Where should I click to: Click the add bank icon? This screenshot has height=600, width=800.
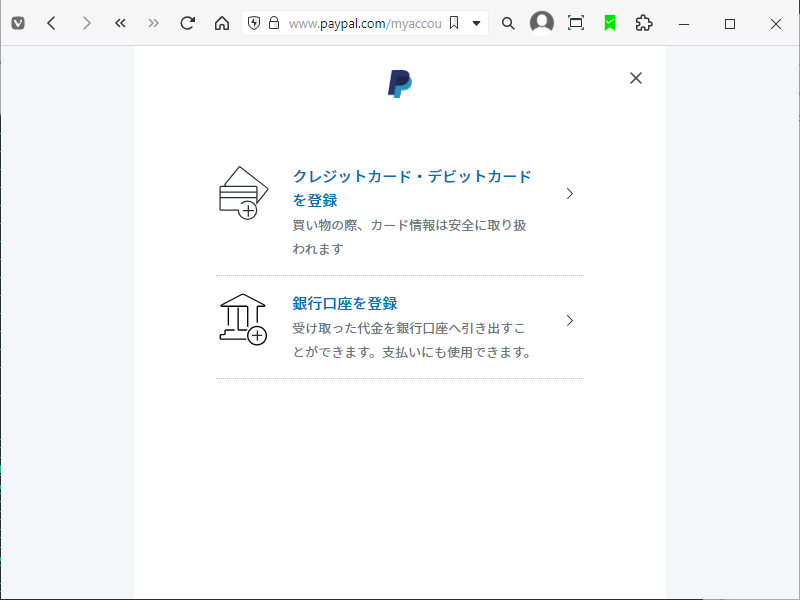coord(243,319)
